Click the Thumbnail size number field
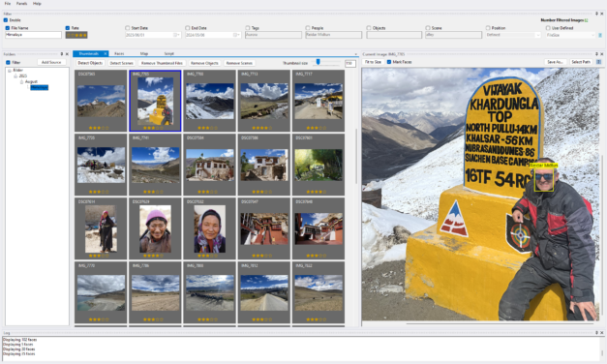 [x=349, y=63]
